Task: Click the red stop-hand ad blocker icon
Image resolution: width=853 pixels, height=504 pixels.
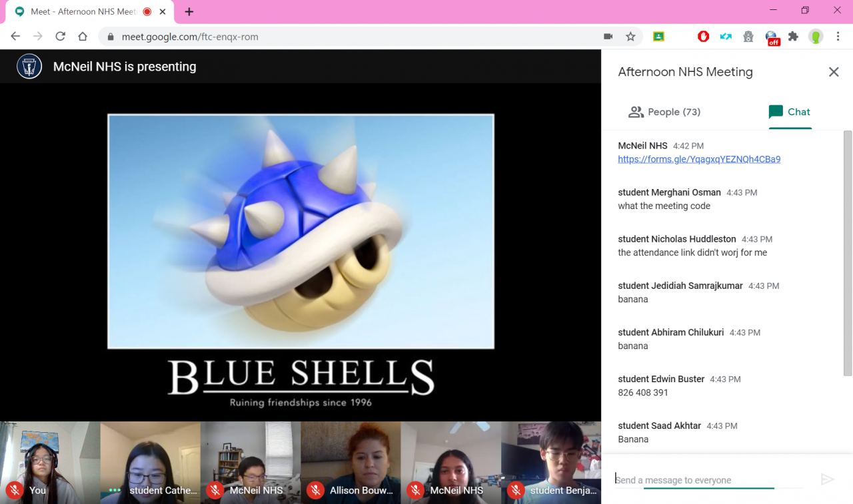Action: point(703,37)
